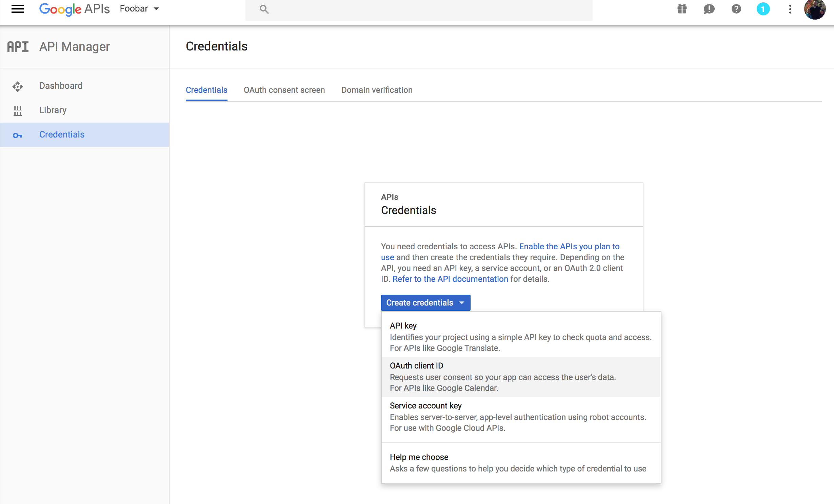This screenshot has height=504, width=834.
Task: Click the API Manager logo icon
Action: pos(18,47)
